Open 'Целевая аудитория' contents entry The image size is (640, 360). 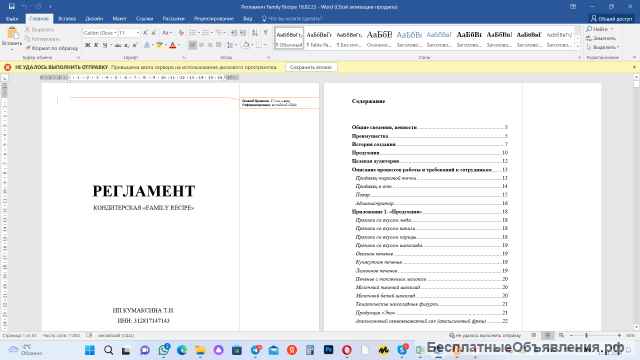point(429,161)
